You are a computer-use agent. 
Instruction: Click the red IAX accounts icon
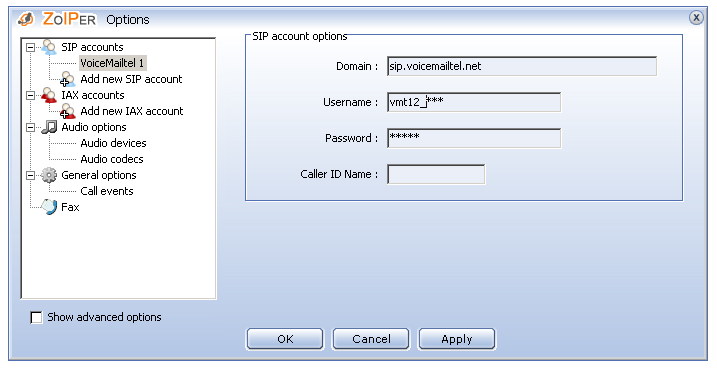49,95
